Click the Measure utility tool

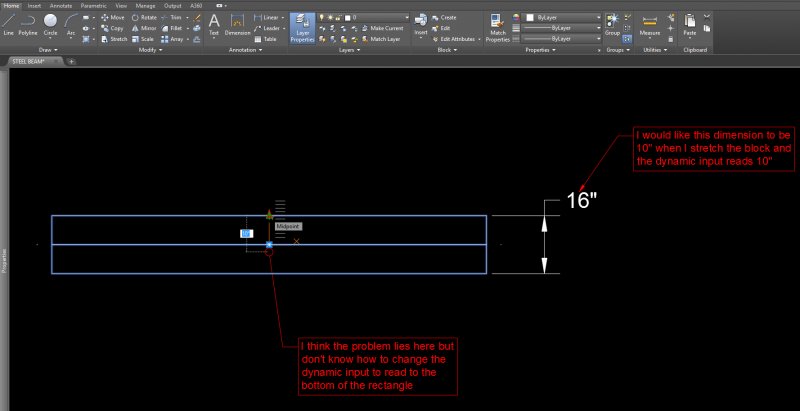pos(649,25)
